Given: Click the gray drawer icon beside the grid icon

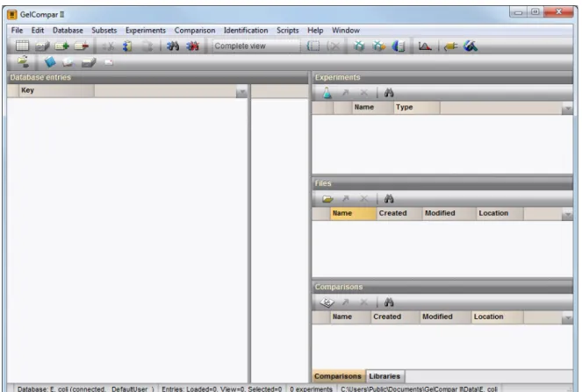Looking at the screenshot, I should pos(42,46).
